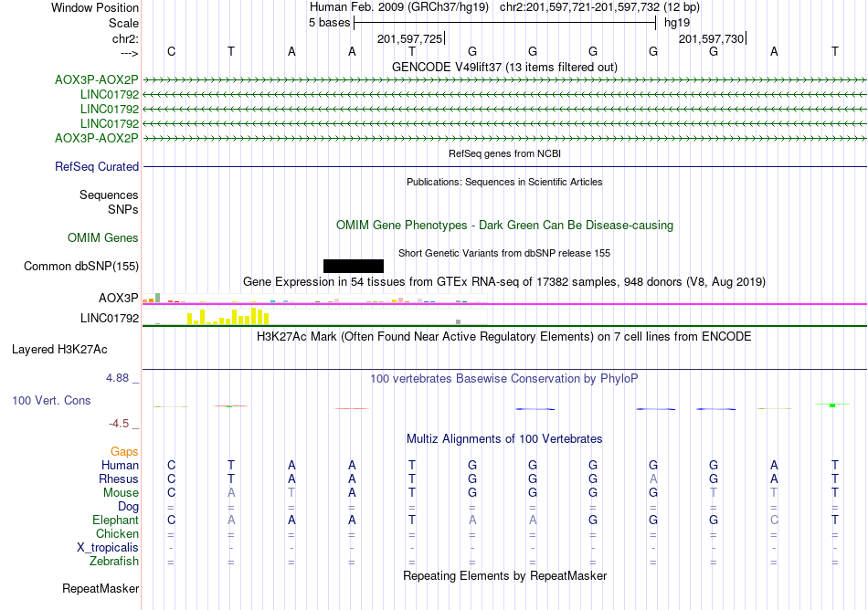Click the RepeatMasker track label

[101, 588]
